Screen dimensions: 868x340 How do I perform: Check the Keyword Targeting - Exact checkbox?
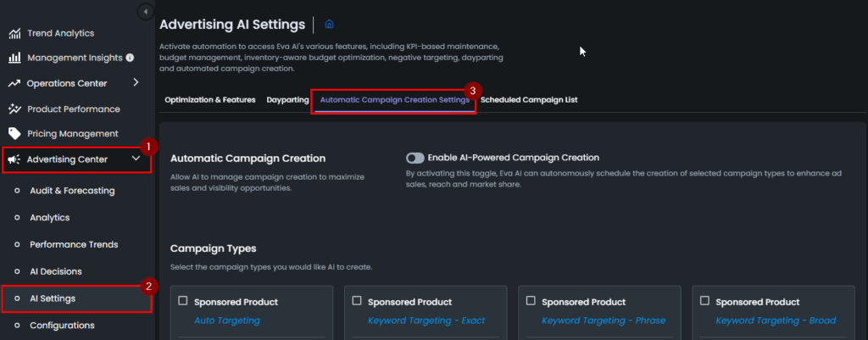coord(357,301)
